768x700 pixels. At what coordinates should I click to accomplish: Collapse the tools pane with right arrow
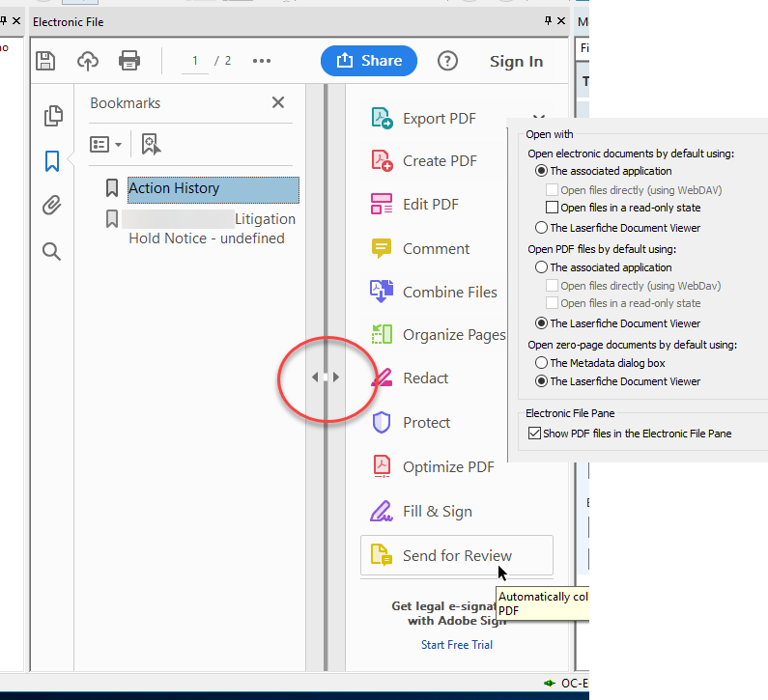(336, 377)
